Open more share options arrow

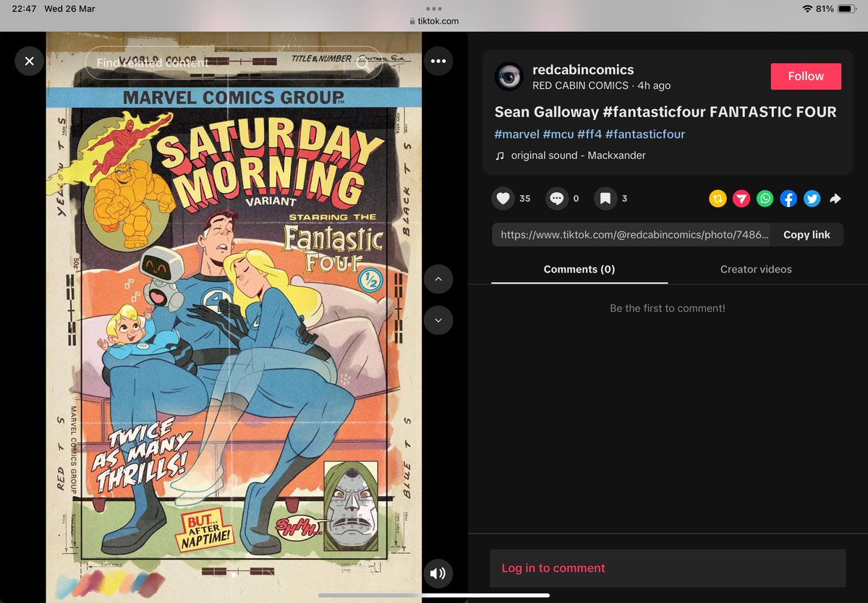point(835,199)
